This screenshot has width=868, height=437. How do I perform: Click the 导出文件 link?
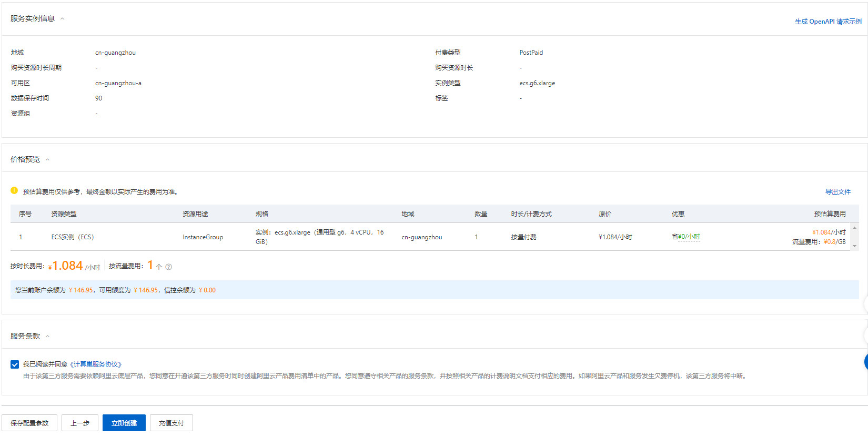(837, 192)
